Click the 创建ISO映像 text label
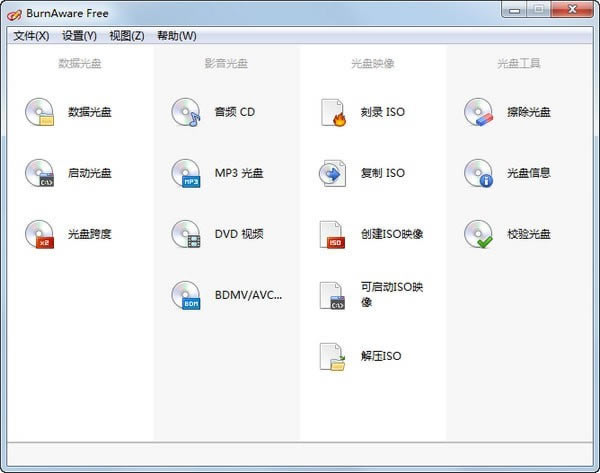The height and width of the screenshot is (473, 600). [x=392, y=234]
